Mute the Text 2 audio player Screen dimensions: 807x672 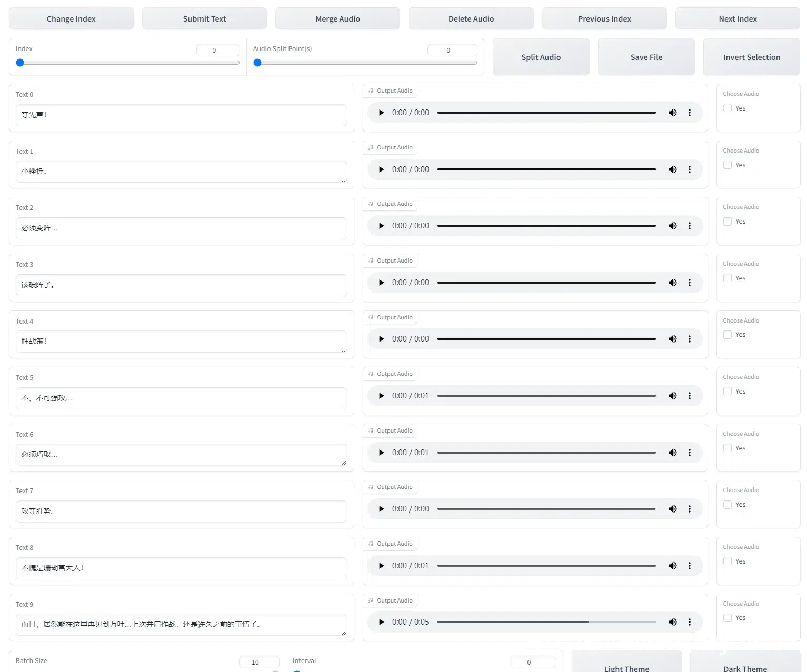point(673,226)
